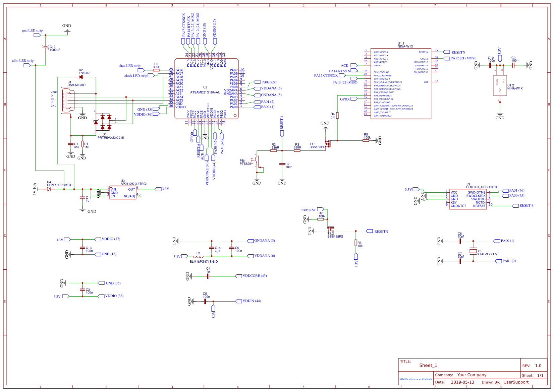The width and height of the screenshot is (554, 392).
Task: Click the 1000uF capacitor C12
Action: pyautogui.click(x=45, y=47)
